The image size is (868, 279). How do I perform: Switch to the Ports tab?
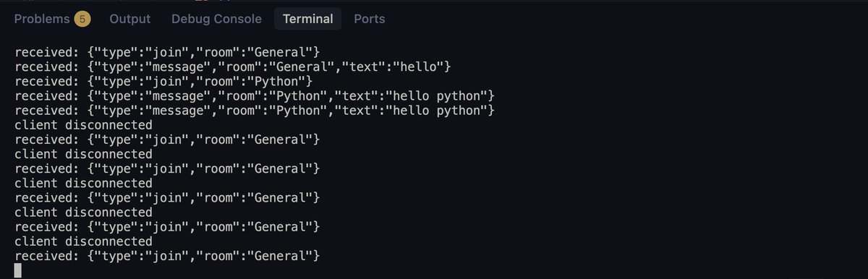click(x=370, y=19)
